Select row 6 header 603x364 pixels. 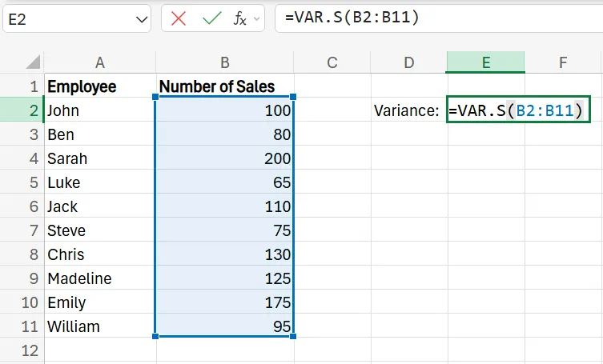point(22,206)
